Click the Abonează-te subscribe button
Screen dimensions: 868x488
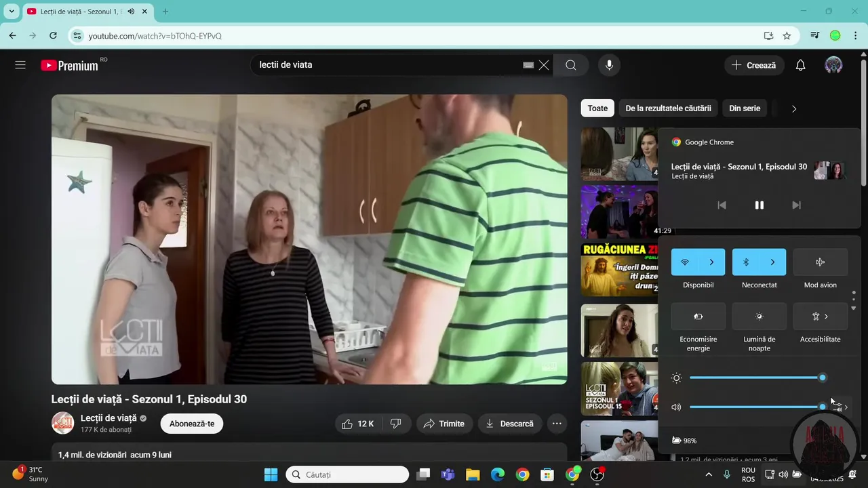[192, 424]
